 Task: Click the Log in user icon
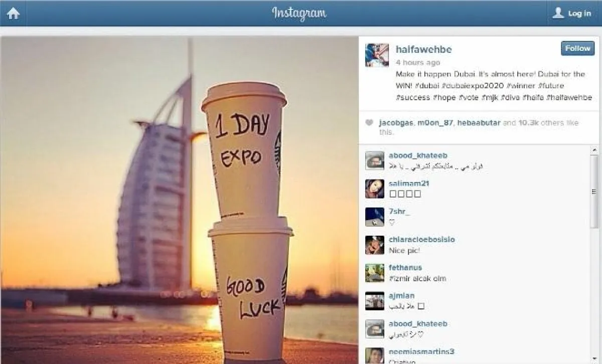click(x=558, y=13)
